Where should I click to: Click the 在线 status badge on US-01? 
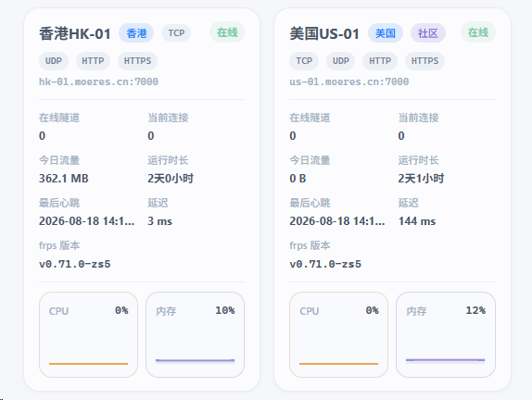478,32
